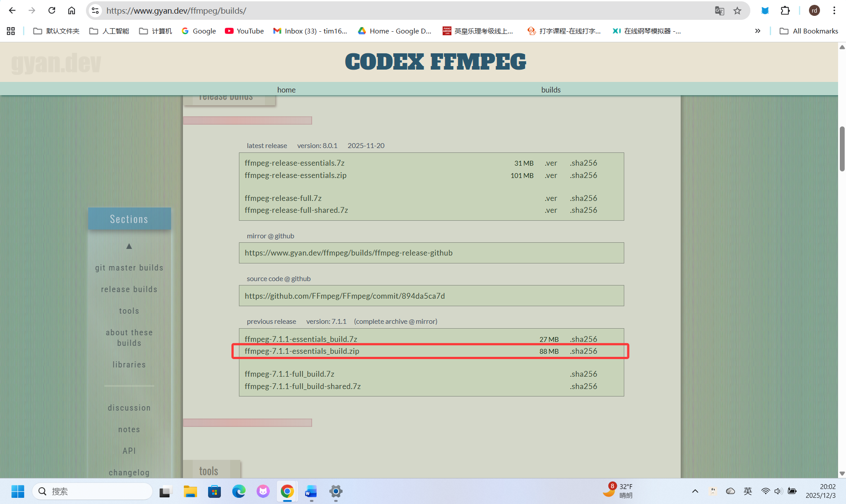
Task: Open the apps grid in bookmarks bar
Action: (11, 31)
